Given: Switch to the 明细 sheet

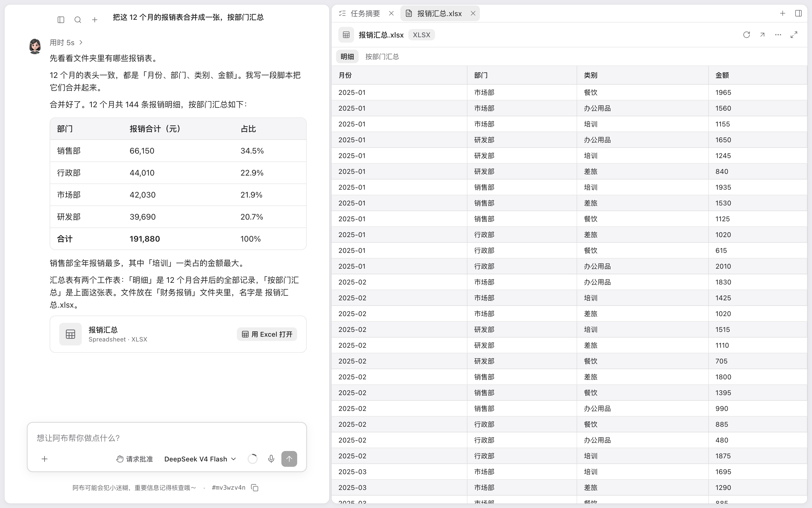Looking at the screenshot, I should [347, 56].
